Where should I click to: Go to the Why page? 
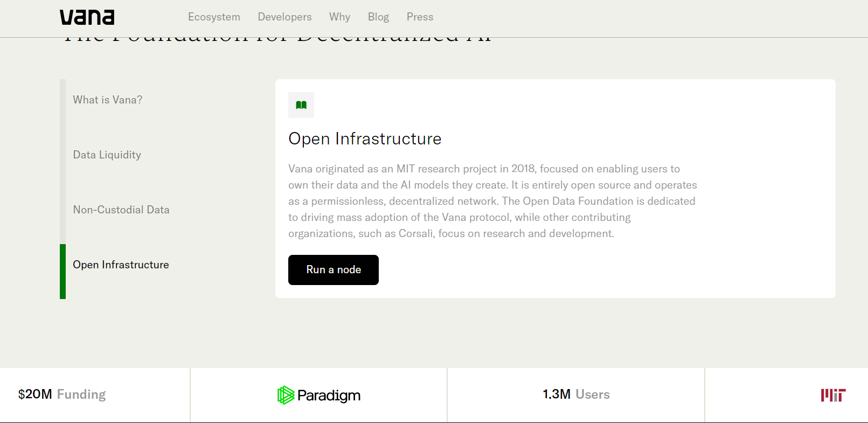tap(339, 17)
